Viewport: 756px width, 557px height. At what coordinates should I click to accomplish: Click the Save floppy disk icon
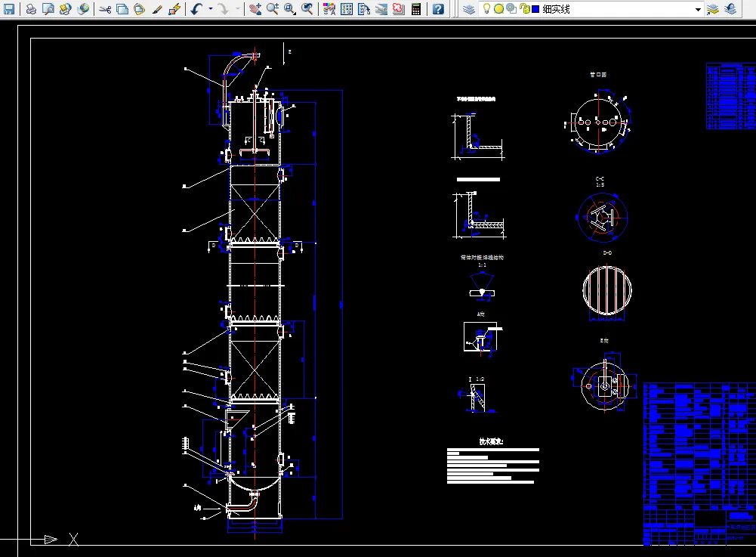(8, 8)
